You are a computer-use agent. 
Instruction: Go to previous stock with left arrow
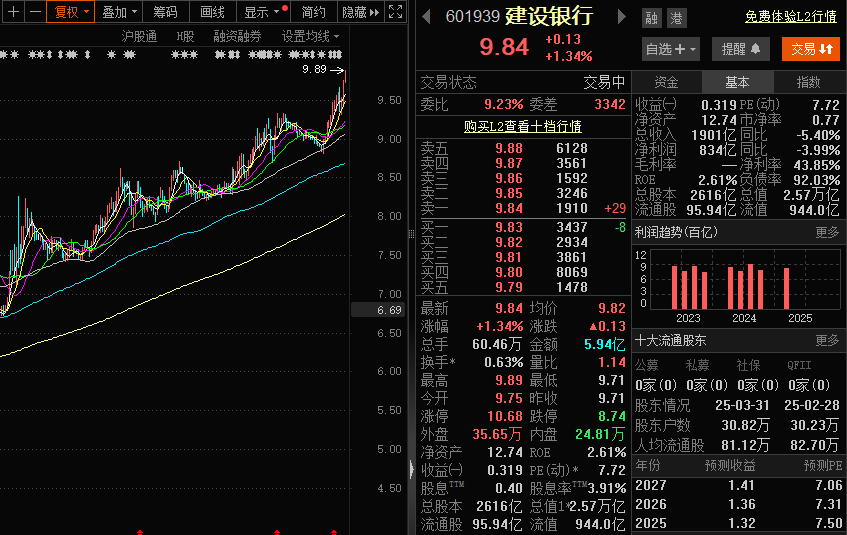[x=426, y=17]
